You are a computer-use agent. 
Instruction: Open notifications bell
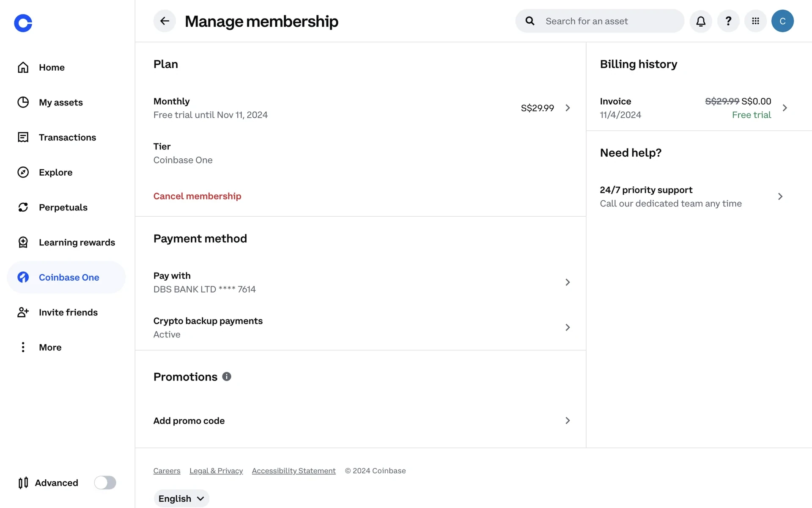coord(701,21)
